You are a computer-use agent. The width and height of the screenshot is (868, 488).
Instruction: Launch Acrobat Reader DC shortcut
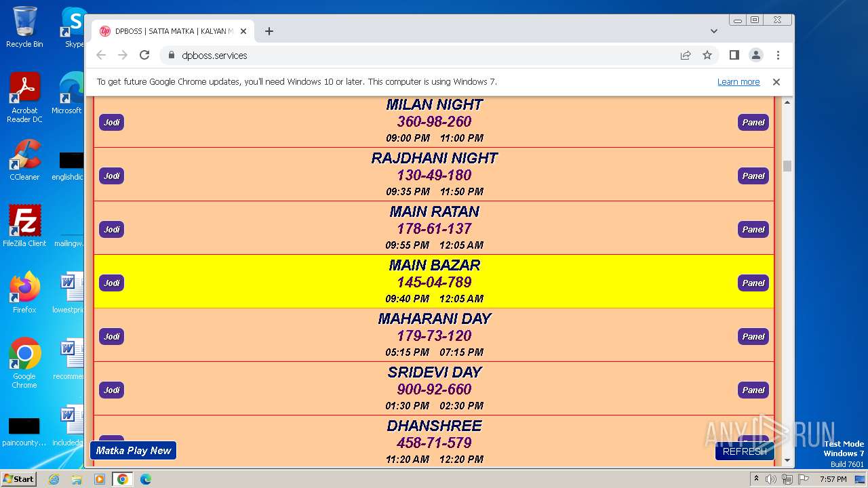[x=24, y=98]
